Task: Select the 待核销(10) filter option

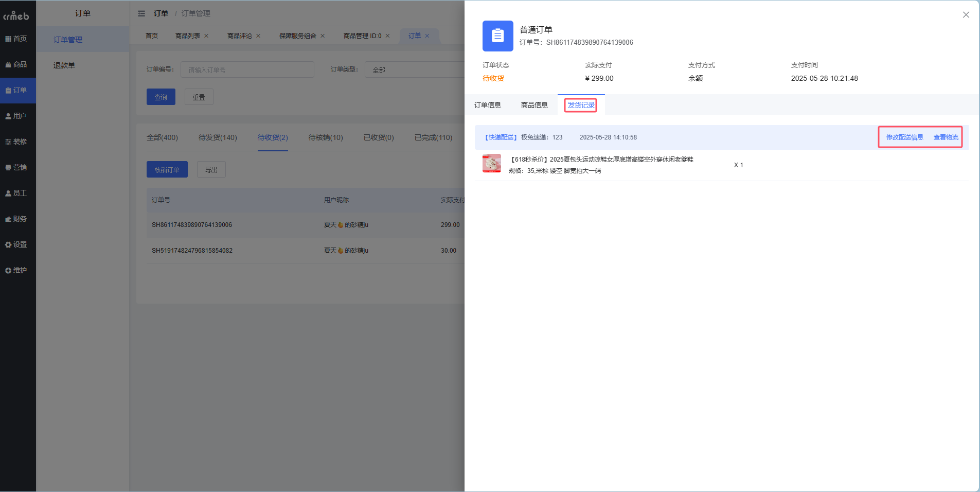Action: [x=325, y=137]
